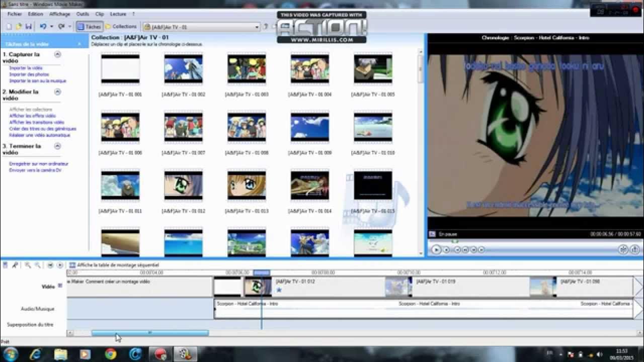Save the project using the floppy disk icon
Viewport: 644px width, 362px height.
click(28, 27)
